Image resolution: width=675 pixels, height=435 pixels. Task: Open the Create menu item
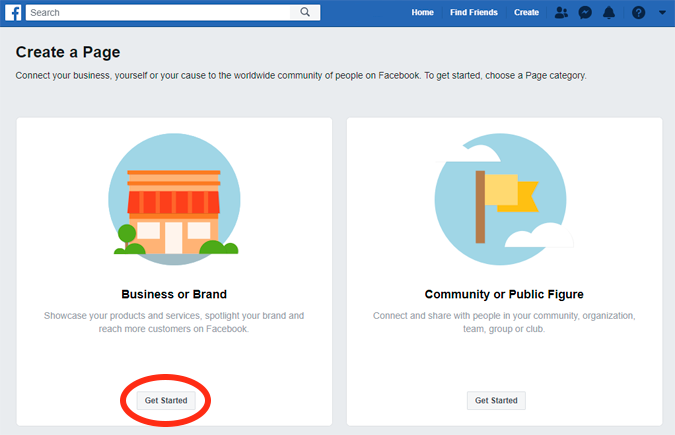(526, 12)
